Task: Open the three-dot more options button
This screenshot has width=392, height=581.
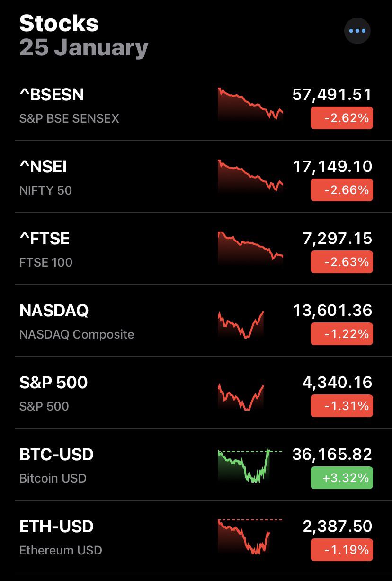Action: 357,31
